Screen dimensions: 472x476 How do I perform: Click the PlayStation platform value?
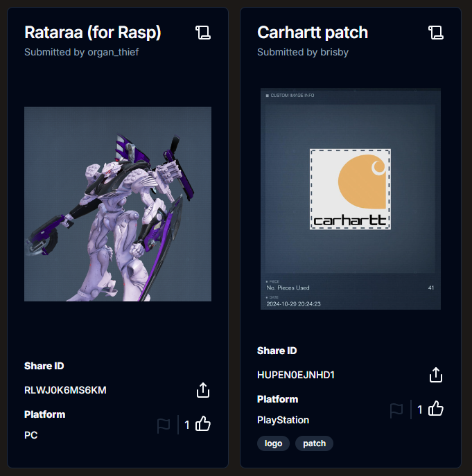click(283, 420)
